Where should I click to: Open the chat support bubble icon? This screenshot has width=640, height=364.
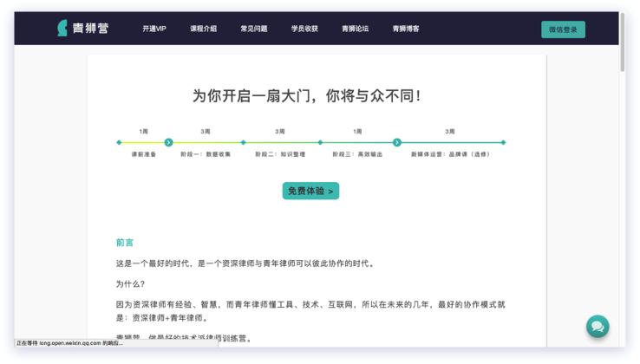(x=597, y=326)
